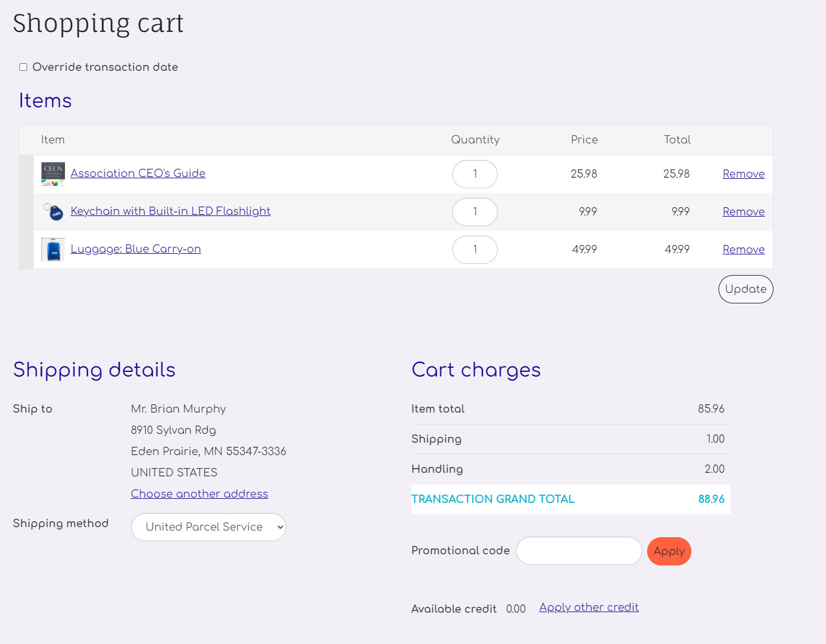Click quantity field for the Keychain item
Image resolution: width=826 pixels, height=644 pixels.
point(475,212)
